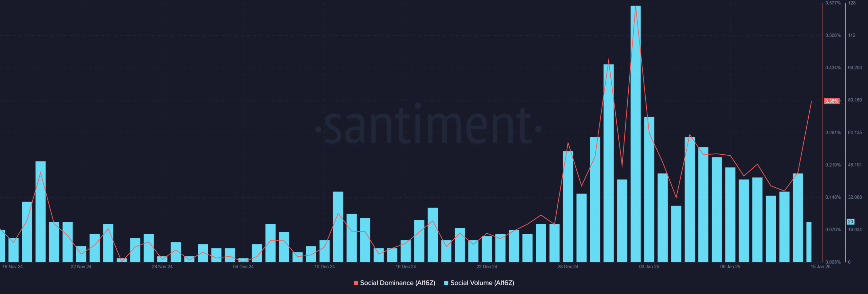Click the 64.135 volume axis value
The height and width of the screenshot is (294, 868).
855,133
